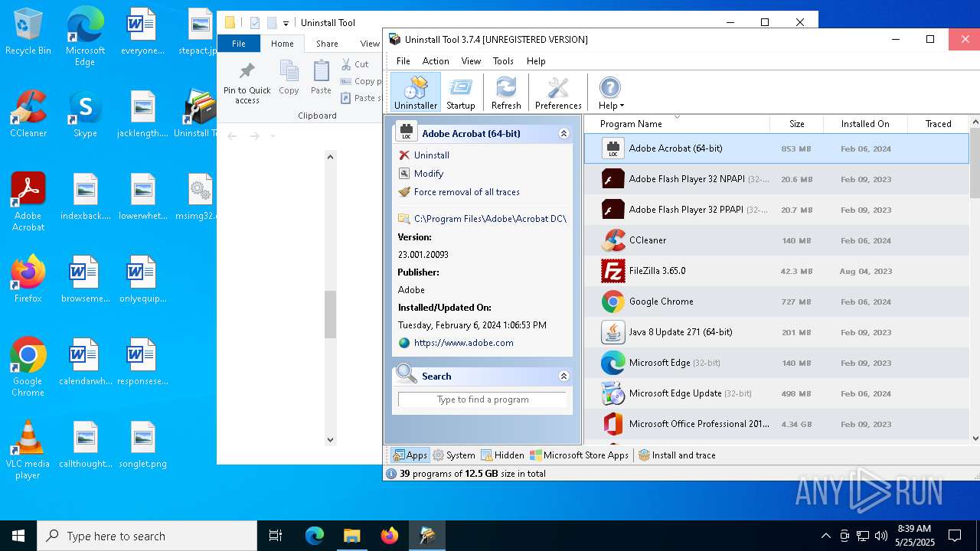Switch to the Apps tab
Screen dimensions: 980x551
click(410, 455)
